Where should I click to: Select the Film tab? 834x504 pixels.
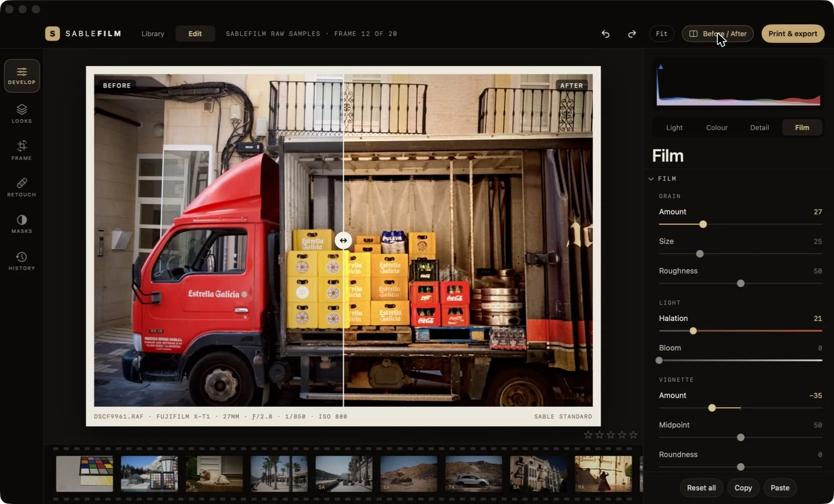(x=802, y=127)
